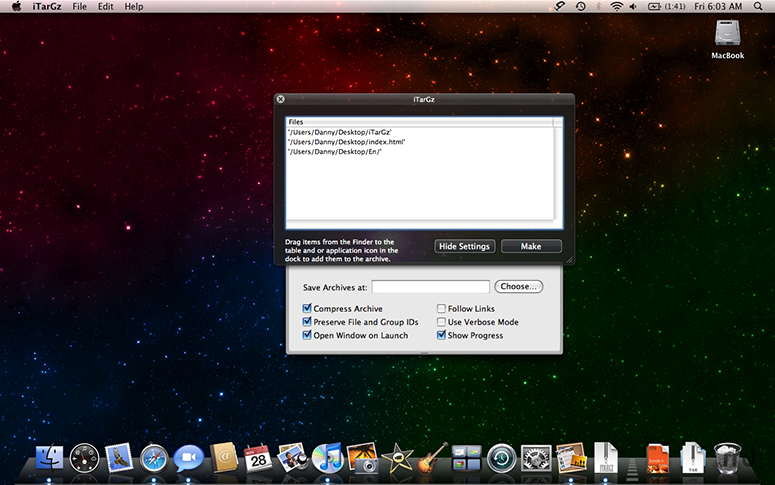Open the MacBook drive on desktop
The width and height of the screenshot is (775, 485).
pos(727,39)
